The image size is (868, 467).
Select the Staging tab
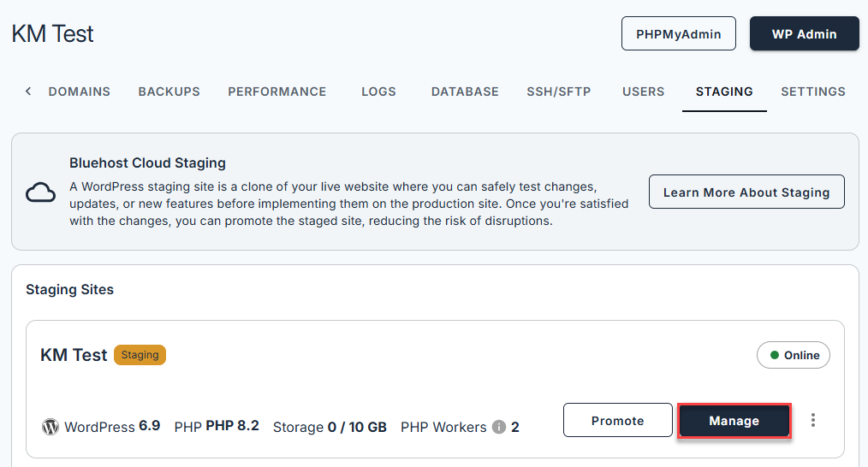coord(724,92)
